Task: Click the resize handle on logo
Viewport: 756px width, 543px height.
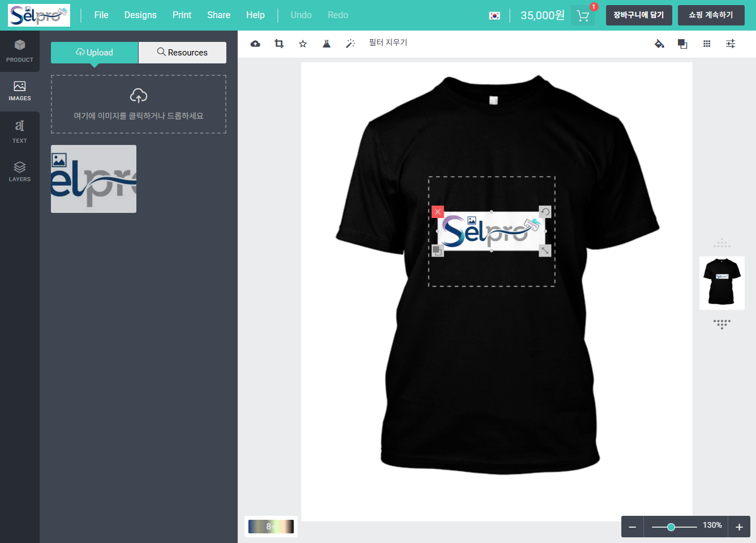Action: point(545,250)
